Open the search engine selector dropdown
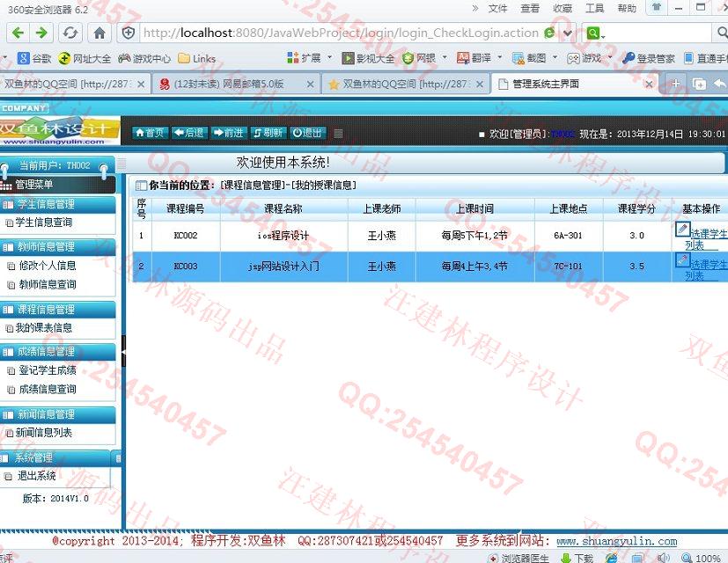Viewport: 728px width, 563px height. click(596, 33)
